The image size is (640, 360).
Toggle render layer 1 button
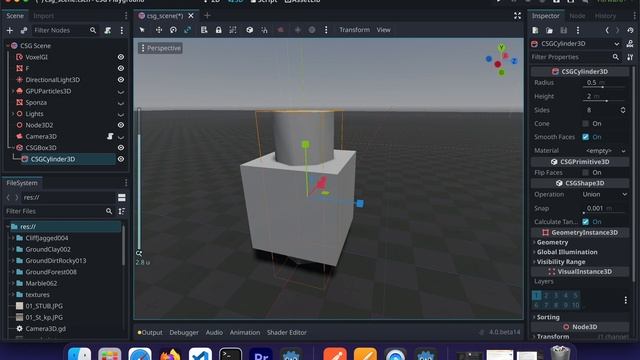click(x=536, y=295)
